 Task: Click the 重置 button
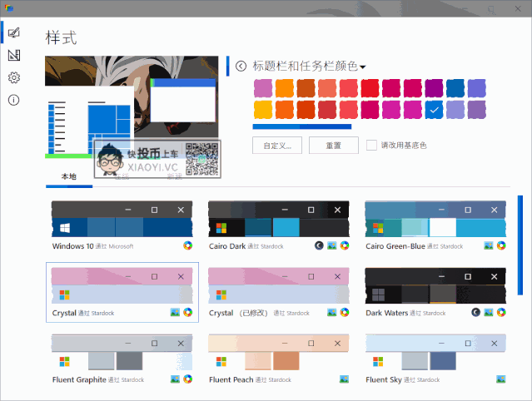(334, 146)
